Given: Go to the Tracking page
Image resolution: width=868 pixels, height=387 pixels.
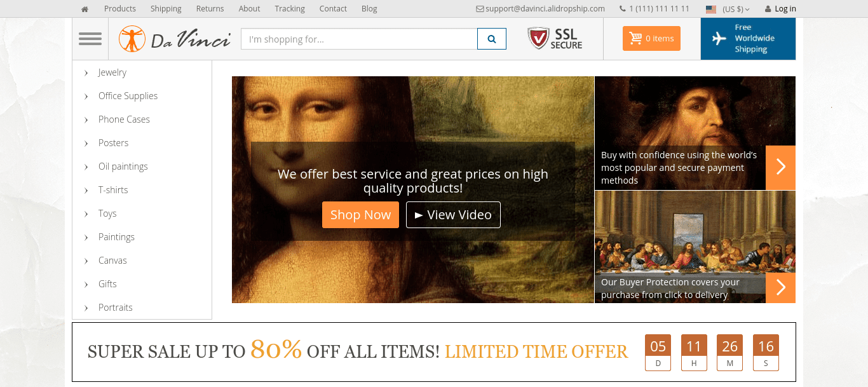Looking at the screenshot, I should coord(290,9).
